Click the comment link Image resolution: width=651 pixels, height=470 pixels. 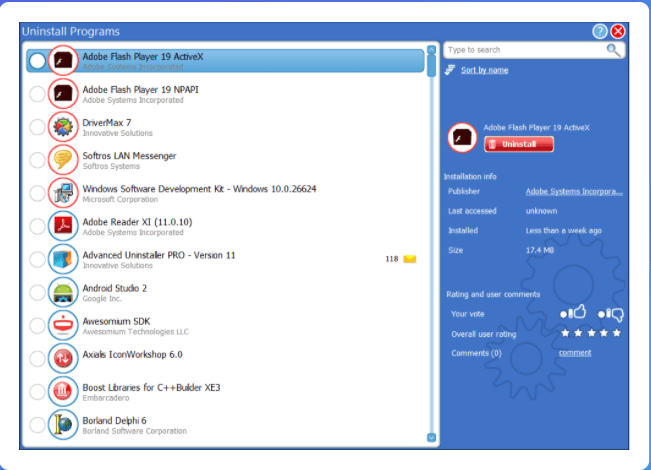tap(575, 352)
